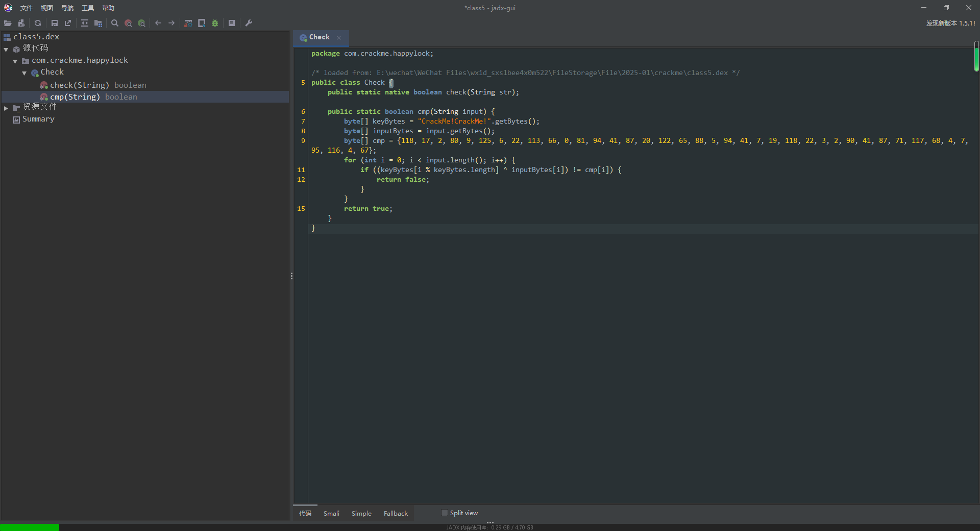Select com.crackme.happylock package
This screenshot has width=980, height=531.
pyautogui.click(x=80, y=60)
